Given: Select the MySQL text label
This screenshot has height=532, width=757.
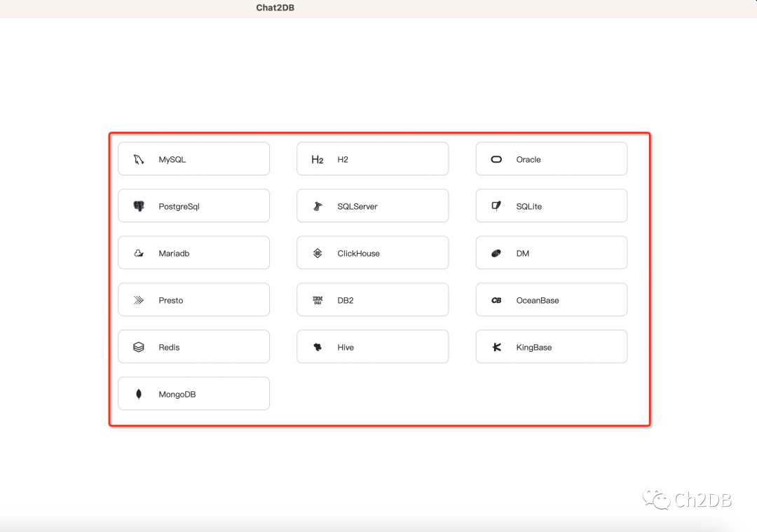Looking at the screenshot, I should point(172,160).
